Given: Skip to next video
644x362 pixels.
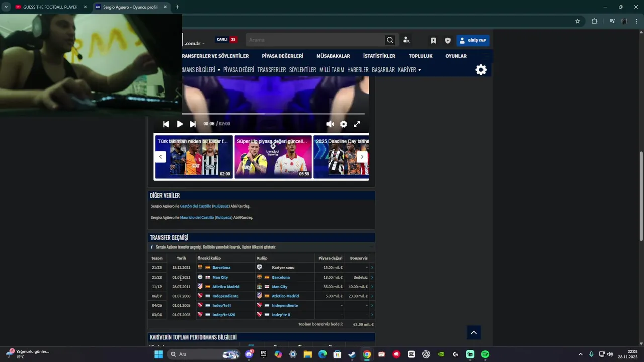Looking at the screenshot, I should pyautogui.click(x=193, y=124).
